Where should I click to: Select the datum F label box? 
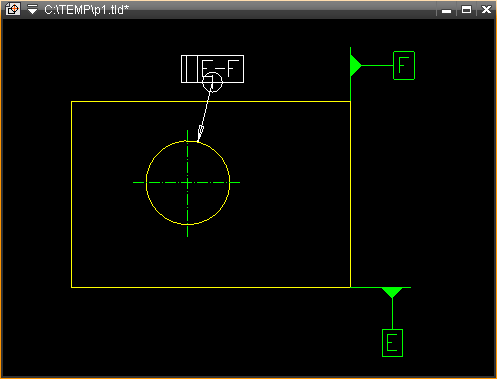click(x=404, y=66)
